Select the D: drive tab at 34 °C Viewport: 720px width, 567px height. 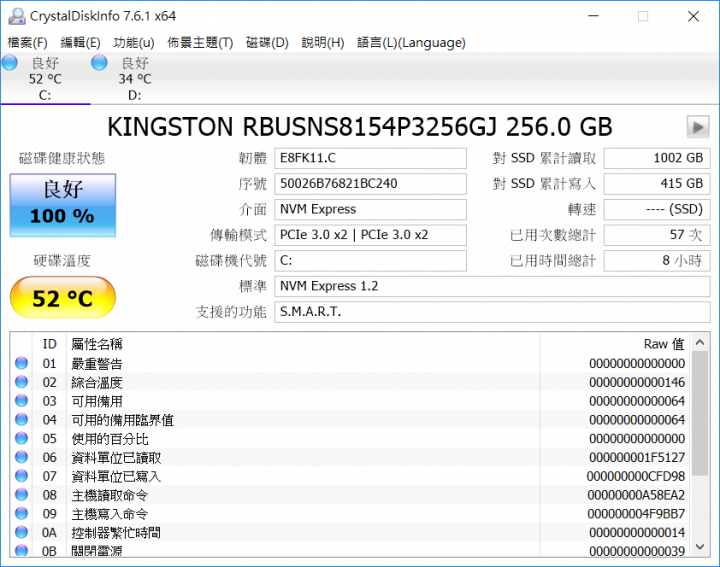[135, 79]
